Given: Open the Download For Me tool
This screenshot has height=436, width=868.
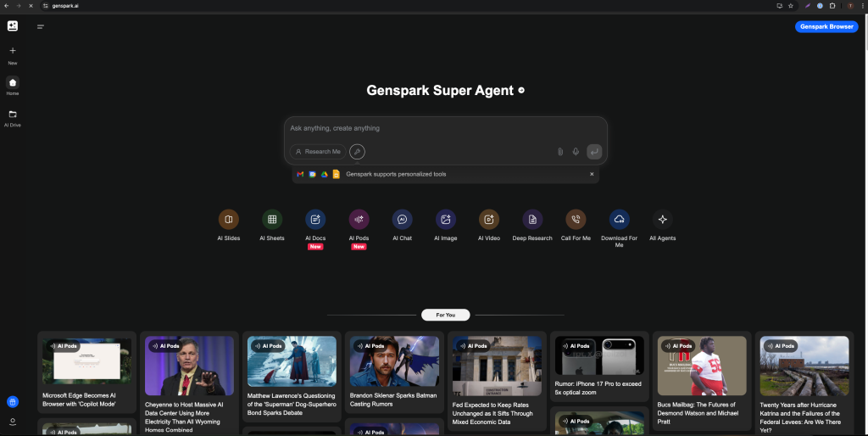Looking at the screenshot, I should tap(620, 220).
